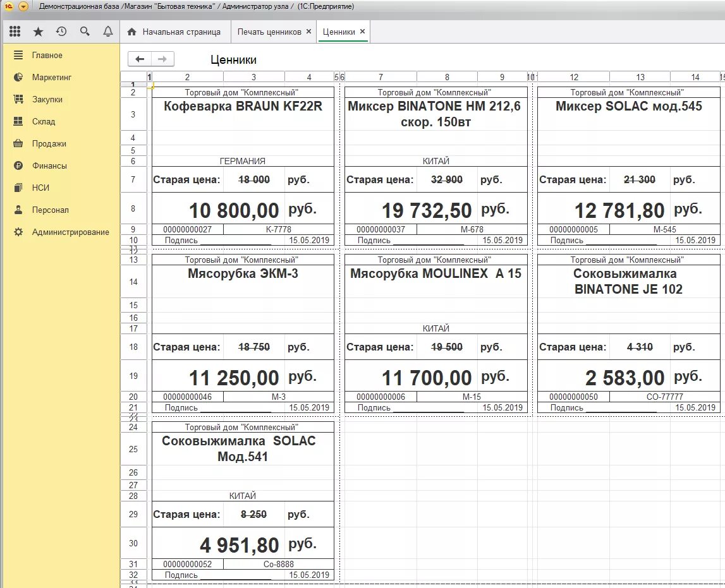
Task: Click the price 2 583,00
Action: (x=625, y=378)
